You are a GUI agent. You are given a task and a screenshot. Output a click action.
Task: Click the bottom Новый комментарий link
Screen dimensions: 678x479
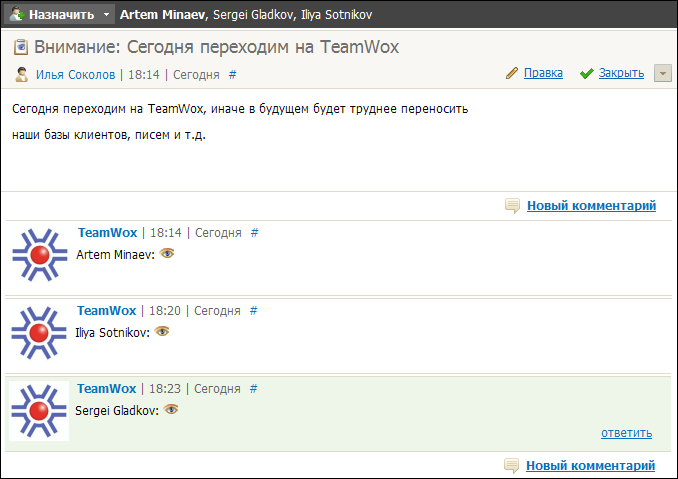point(590,466)
